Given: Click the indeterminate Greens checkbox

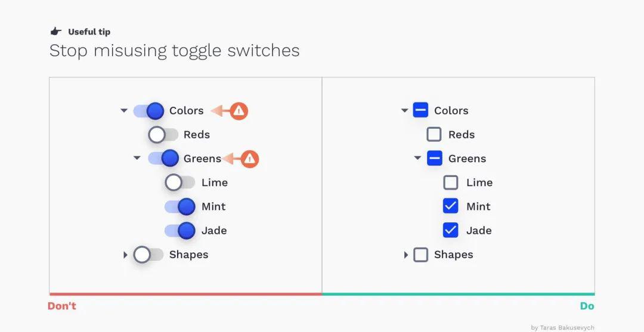Looking at the screenshot, I should (x=435, y=158).
